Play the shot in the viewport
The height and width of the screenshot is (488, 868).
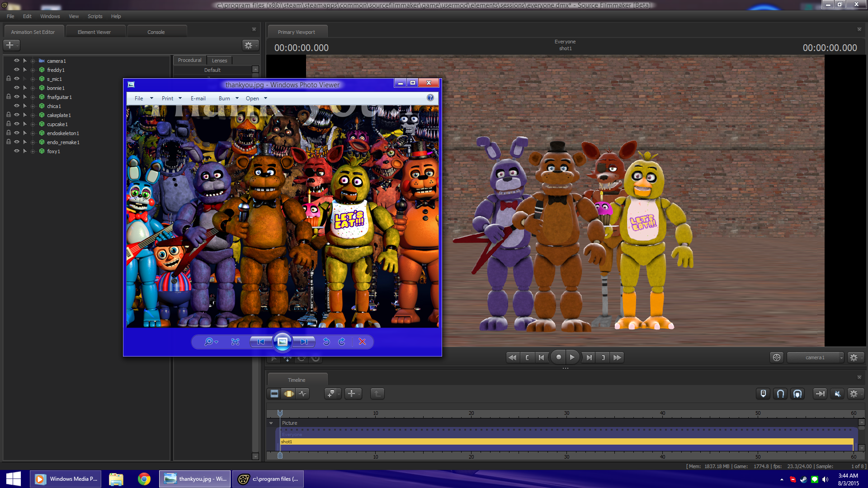pyautogui.click(x=572, y=357)
